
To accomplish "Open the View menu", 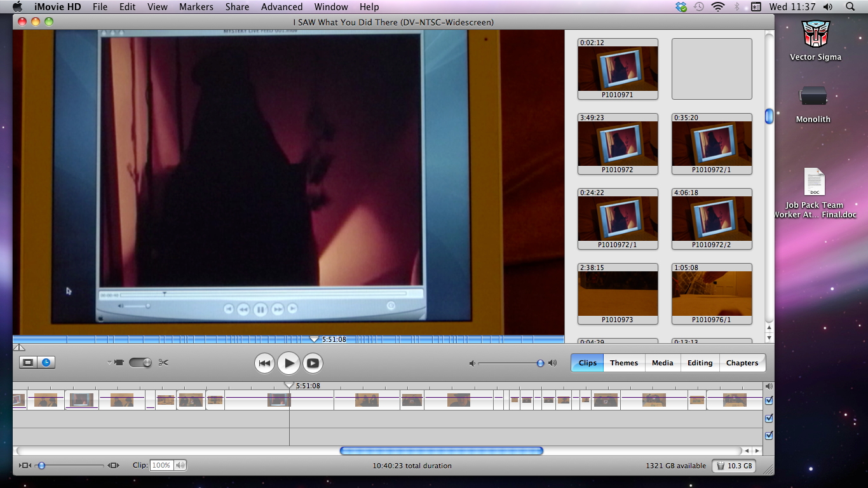I will (x=158, y=7).
